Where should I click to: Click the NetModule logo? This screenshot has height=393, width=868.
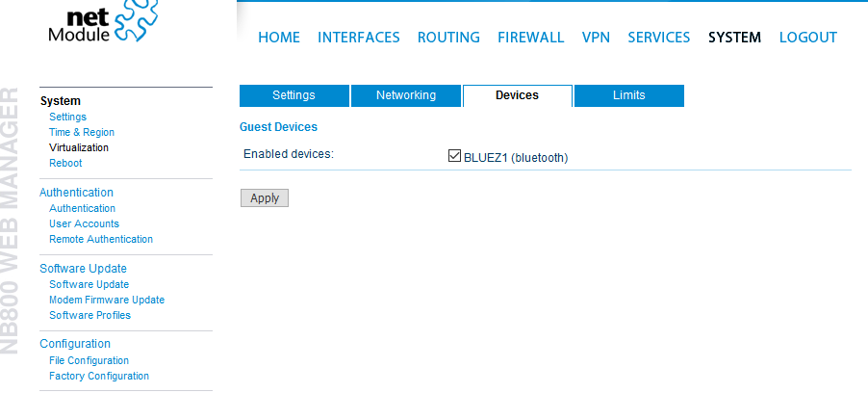103,22
